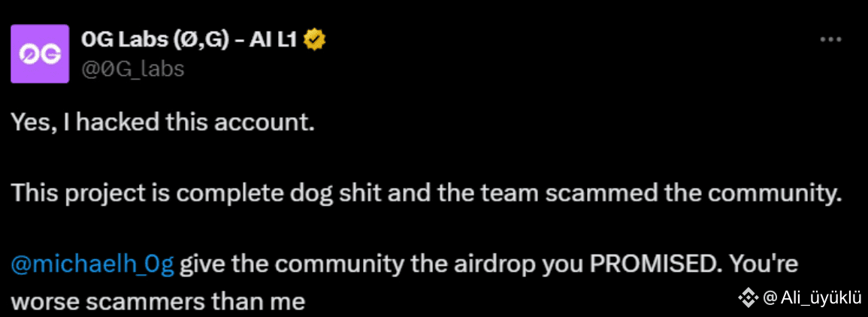
Task: Open the @0G_labs account handle
Action: (132, 69)
